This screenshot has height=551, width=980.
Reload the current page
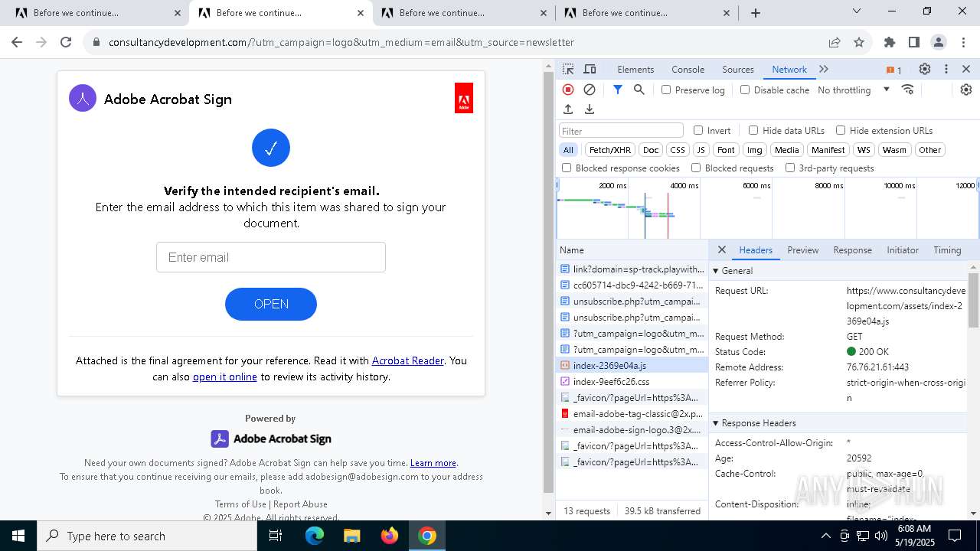(x=66, y=43)
